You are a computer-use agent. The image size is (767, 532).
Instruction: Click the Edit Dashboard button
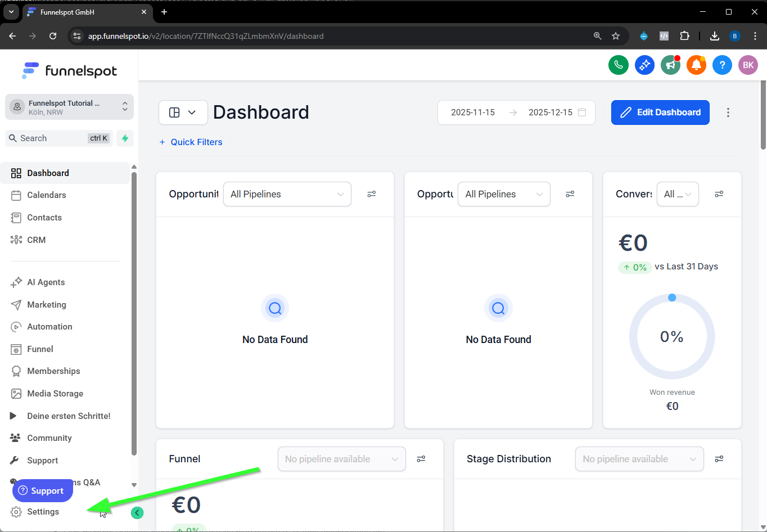(x=660, y=112)
